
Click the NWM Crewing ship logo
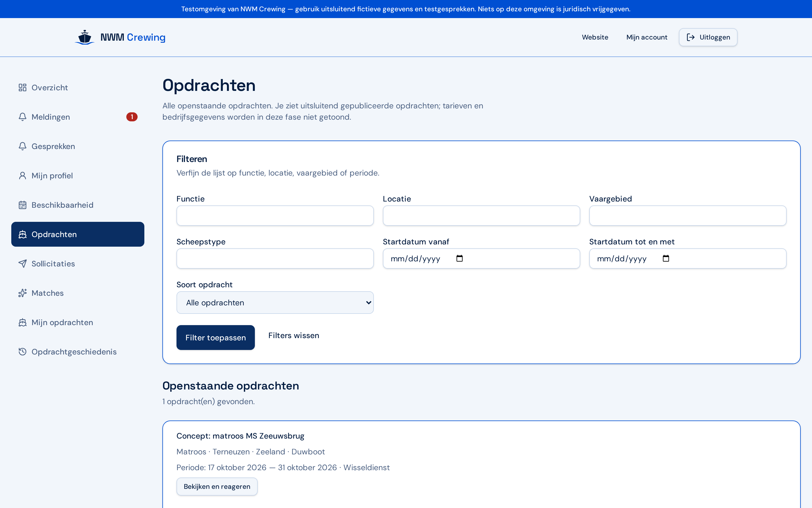tap(85, 37)
